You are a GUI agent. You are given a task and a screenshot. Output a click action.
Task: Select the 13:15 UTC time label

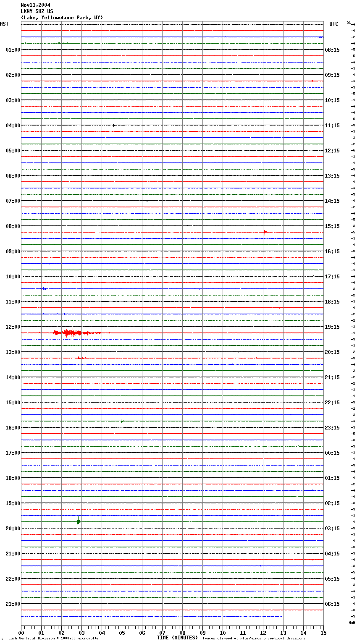tap(332, 176)
